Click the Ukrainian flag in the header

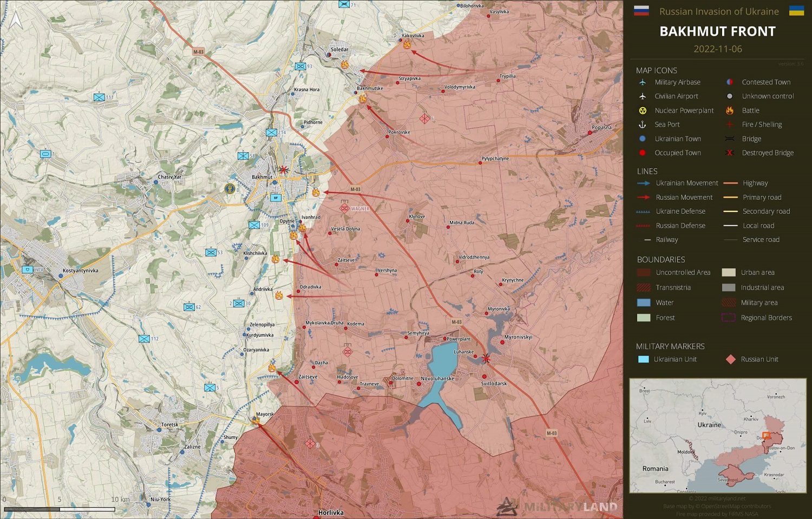click(796, 11)
